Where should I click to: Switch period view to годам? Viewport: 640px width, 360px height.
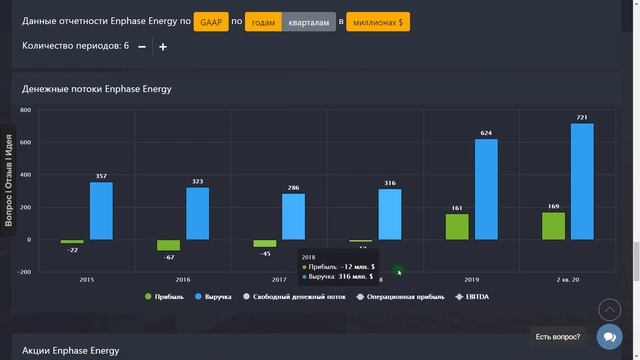coord(263,22)
